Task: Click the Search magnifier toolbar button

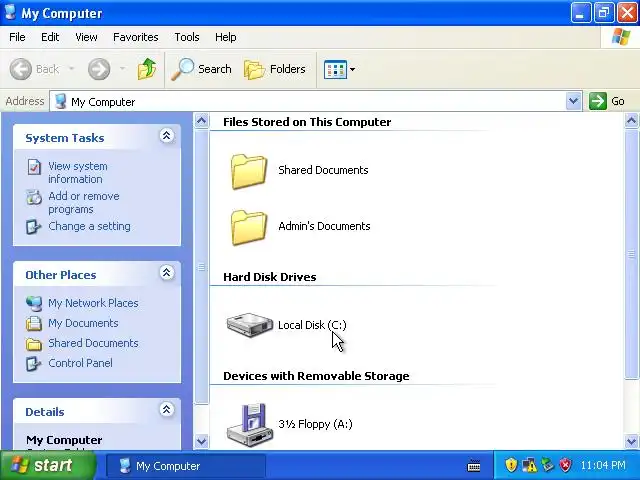Action: tap(201, 69)
